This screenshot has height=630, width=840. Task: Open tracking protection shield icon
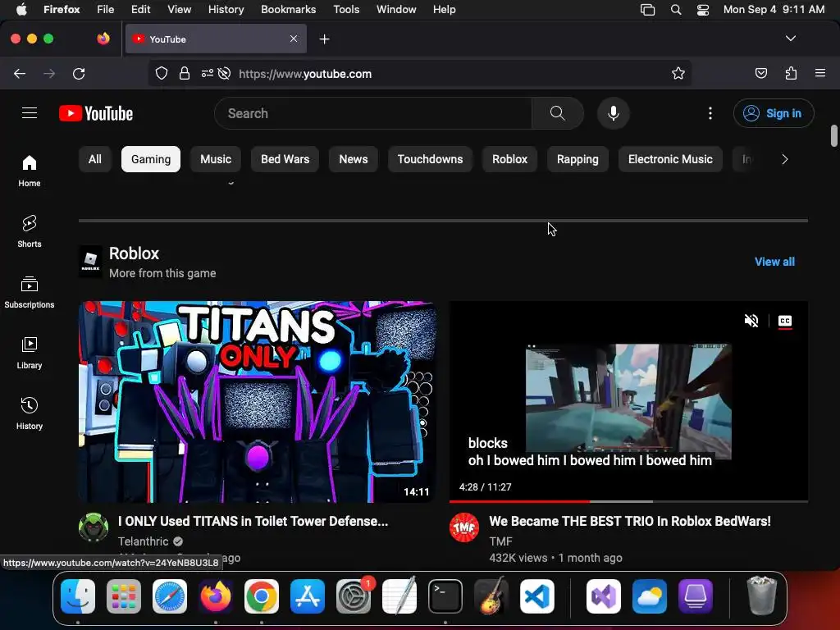(x=162, y=73)
